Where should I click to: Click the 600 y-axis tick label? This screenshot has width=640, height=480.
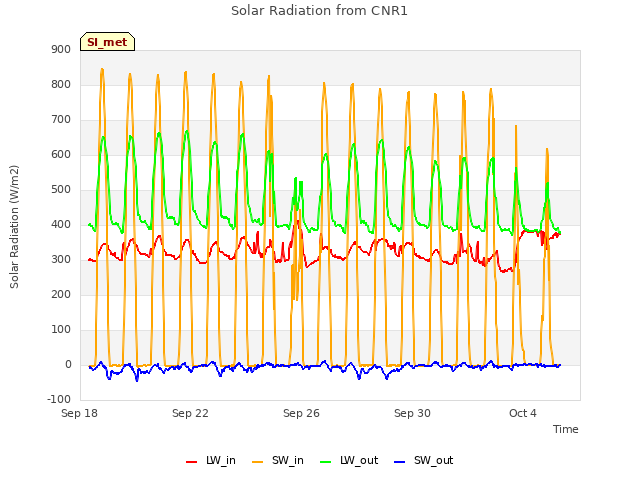[x=61, y=154]
